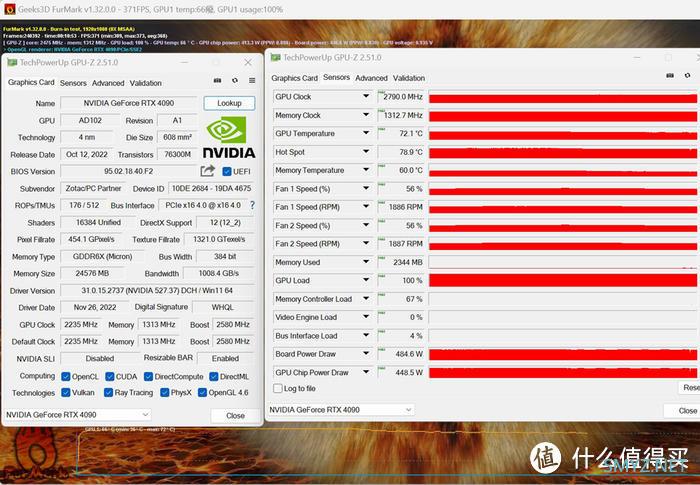
Task: Switch to Validation tab in Sensors window
Action: coord(409,78)
